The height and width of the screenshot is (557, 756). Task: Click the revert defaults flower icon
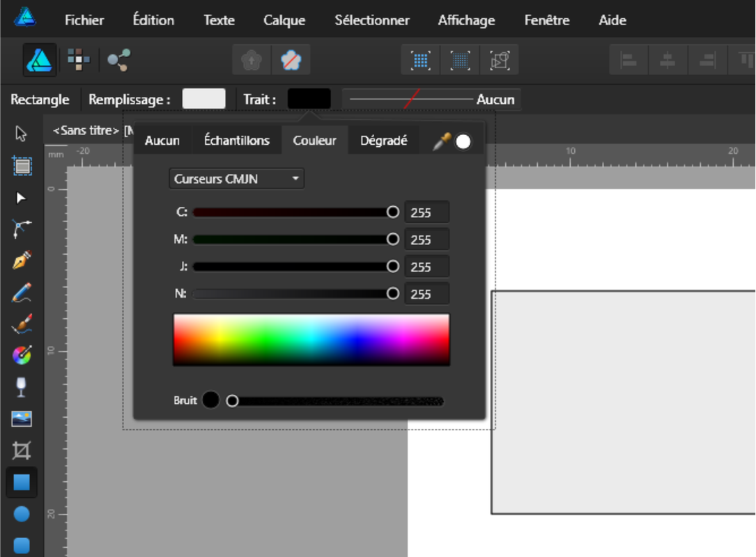point(291,61)
